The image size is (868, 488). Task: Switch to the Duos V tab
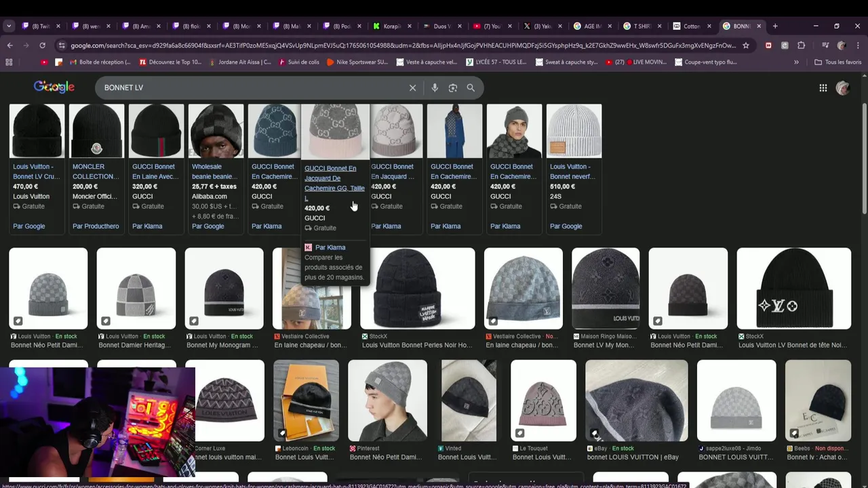pos(441,26)
